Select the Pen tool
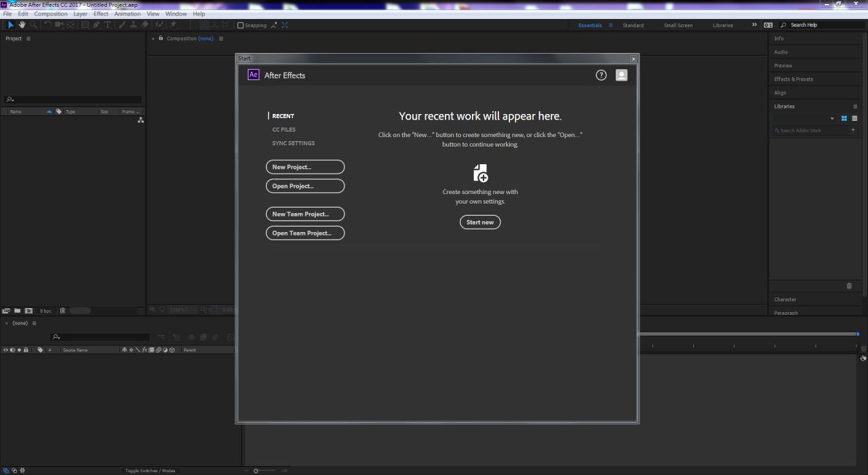 click(96, 25)
